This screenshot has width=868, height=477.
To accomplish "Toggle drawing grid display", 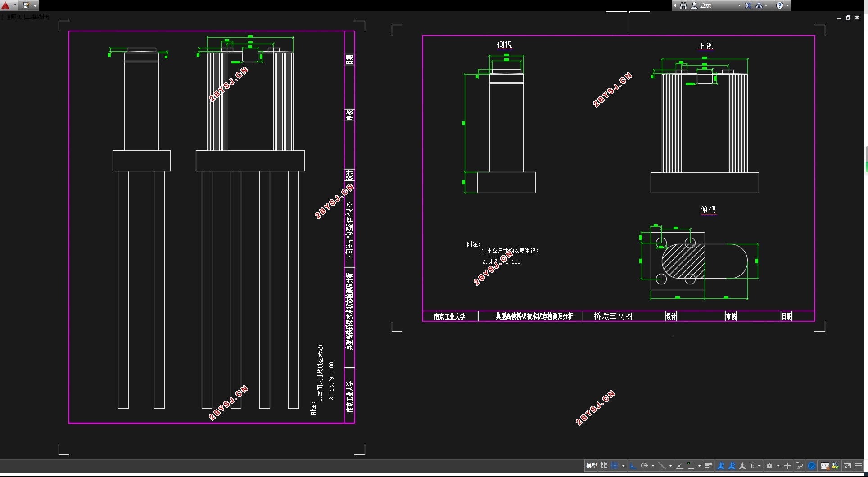I will tap(604, 466).
